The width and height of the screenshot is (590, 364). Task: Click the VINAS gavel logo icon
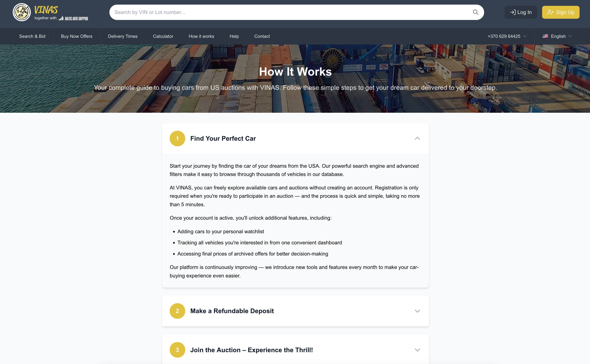pyautogui.click(x=22, y=12)
